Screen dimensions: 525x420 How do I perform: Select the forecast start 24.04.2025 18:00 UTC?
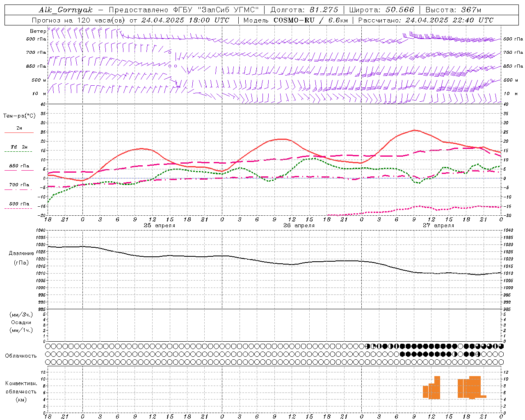tap(185, 20)
